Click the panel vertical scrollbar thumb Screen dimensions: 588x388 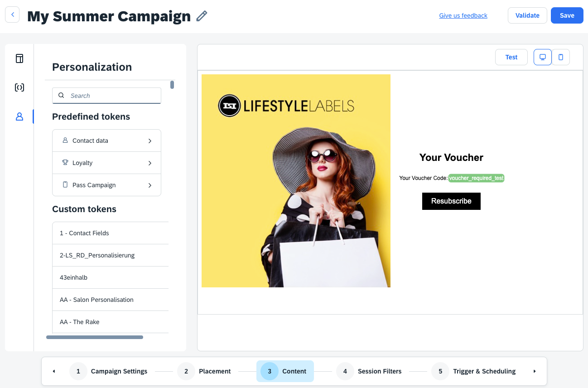coord(172,85)
